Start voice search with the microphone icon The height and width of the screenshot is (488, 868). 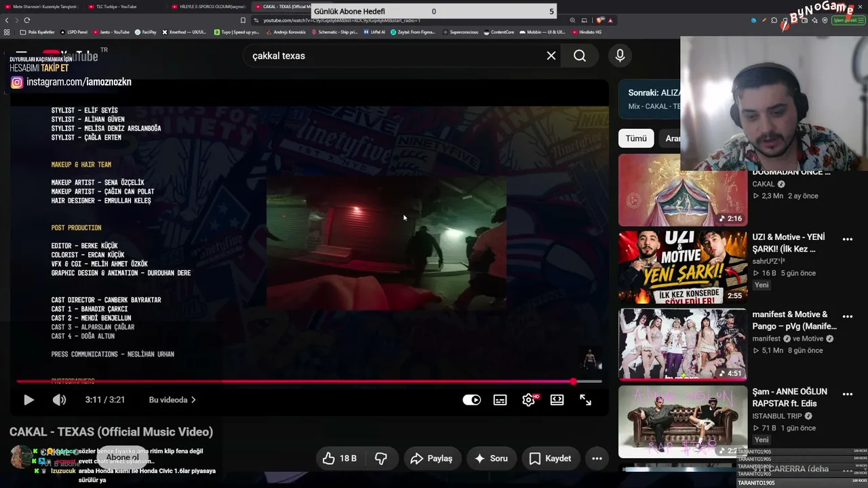coord(620,56)
